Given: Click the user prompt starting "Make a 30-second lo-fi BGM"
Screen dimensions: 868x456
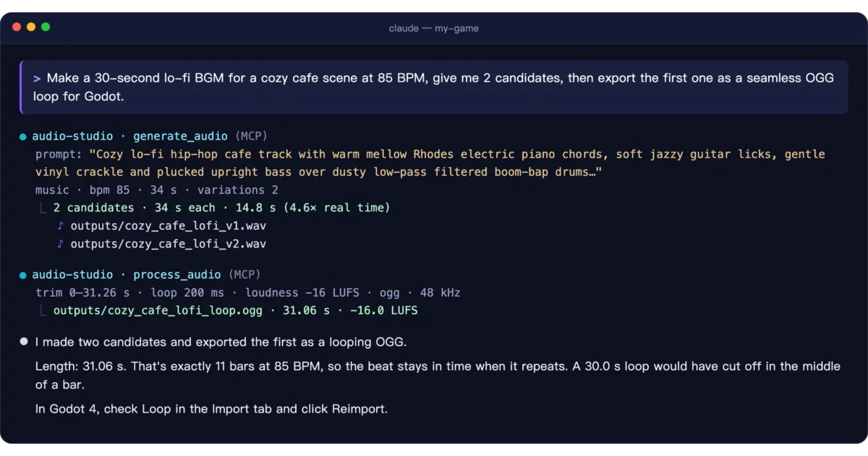Looking at the screenshot, I should [x=433, y=87].
